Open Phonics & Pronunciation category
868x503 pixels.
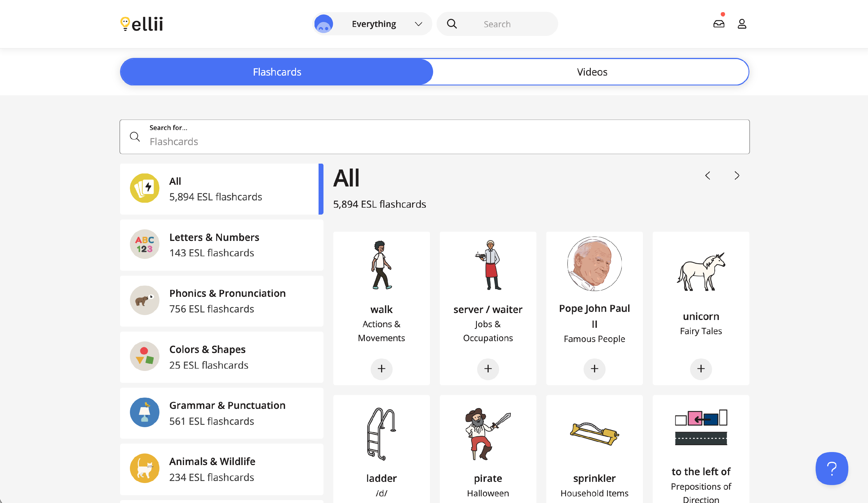pyautogui.click(x=221, y=301)
